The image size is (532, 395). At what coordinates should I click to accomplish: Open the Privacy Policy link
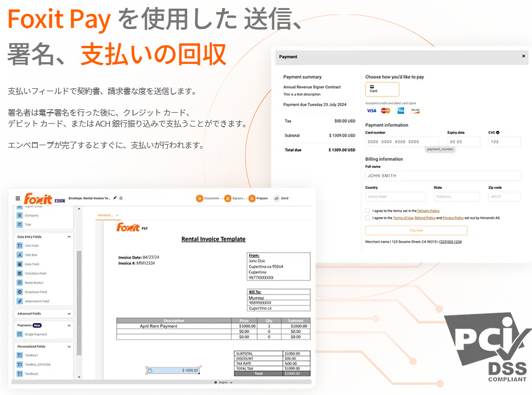(453, 218)
